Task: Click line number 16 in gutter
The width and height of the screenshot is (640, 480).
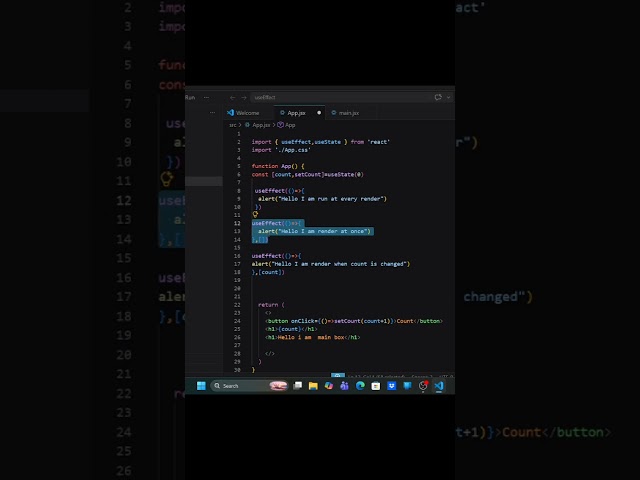Action: [237, 256]
